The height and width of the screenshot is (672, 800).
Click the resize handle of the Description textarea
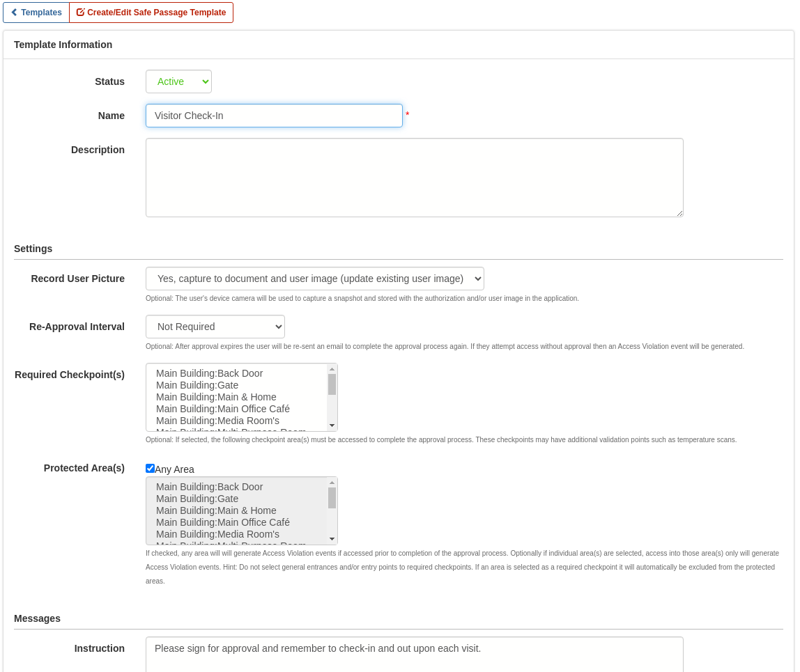pyautogui.click(x=679, y=214)
